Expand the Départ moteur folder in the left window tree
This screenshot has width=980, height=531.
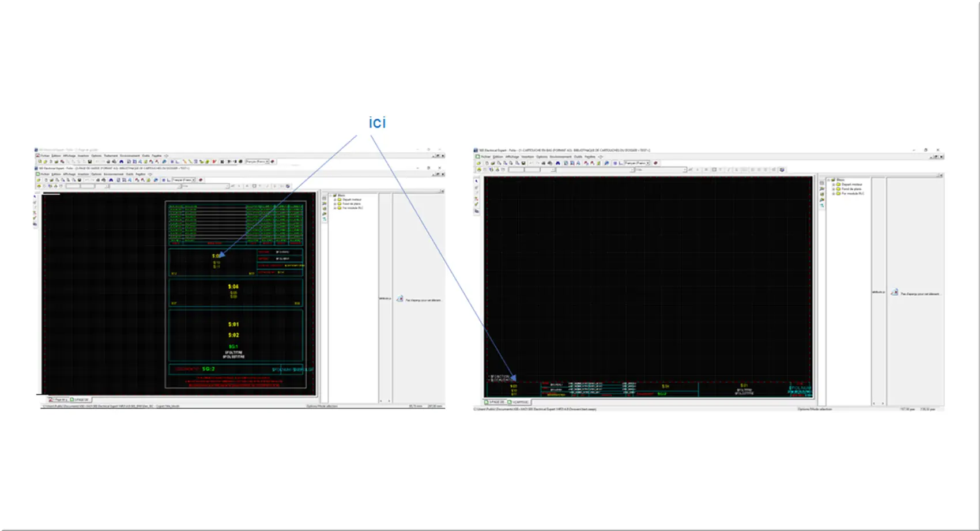tap(335, 199)
